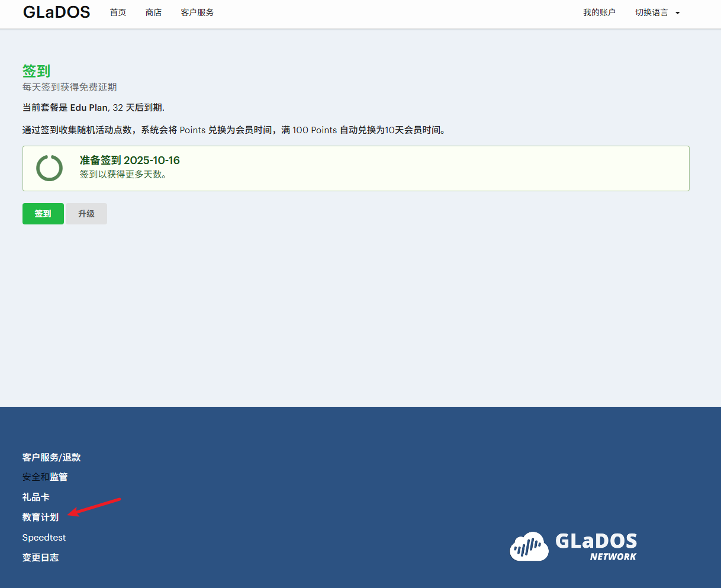Image resolution: width=721 pixels, height=588 pixels.
Task: Open the 变更日志 footer link
Action: [40, 557]
